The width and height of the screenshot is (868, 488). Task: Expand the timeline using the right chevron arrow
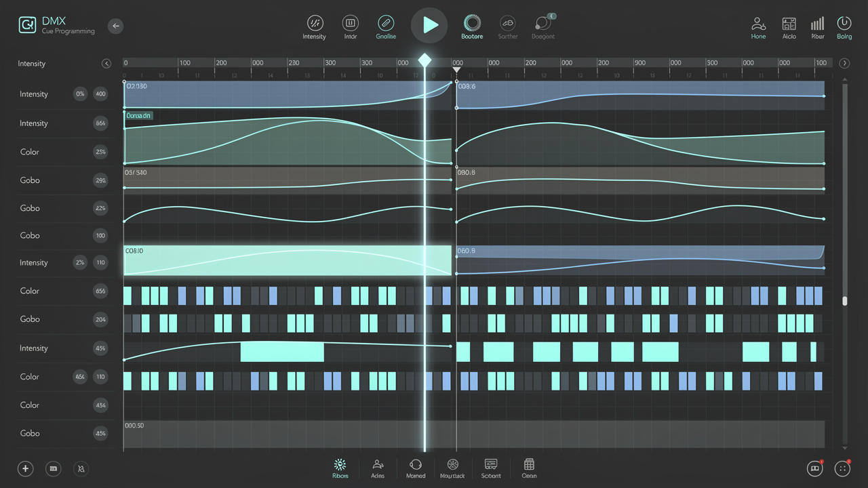[845, 63]
